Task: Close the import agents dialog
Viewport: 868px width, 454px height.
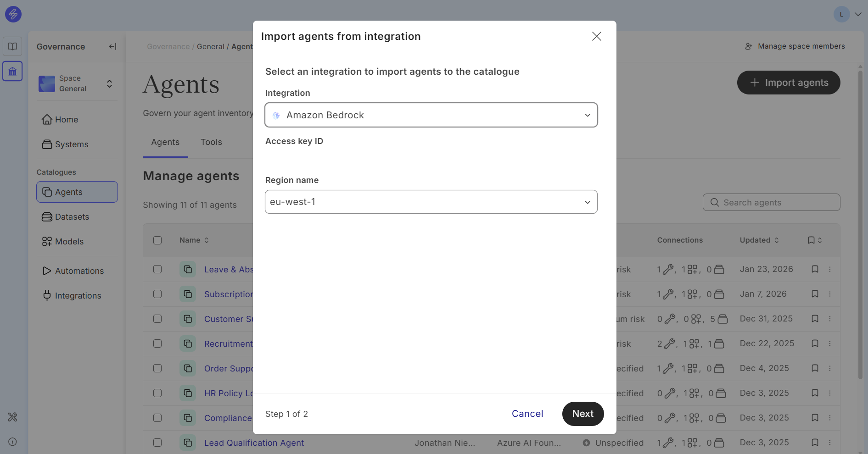Action: 596,36
